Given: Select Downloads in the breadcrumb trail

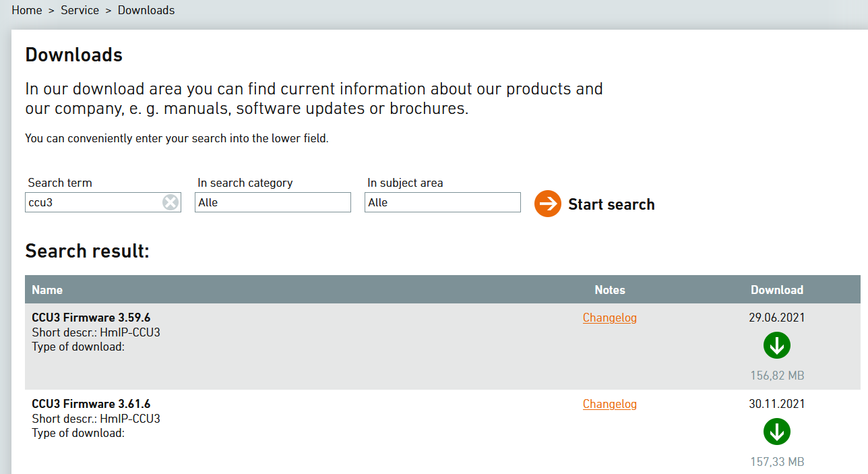Looking at the screenshot, I should pos(146,10).
